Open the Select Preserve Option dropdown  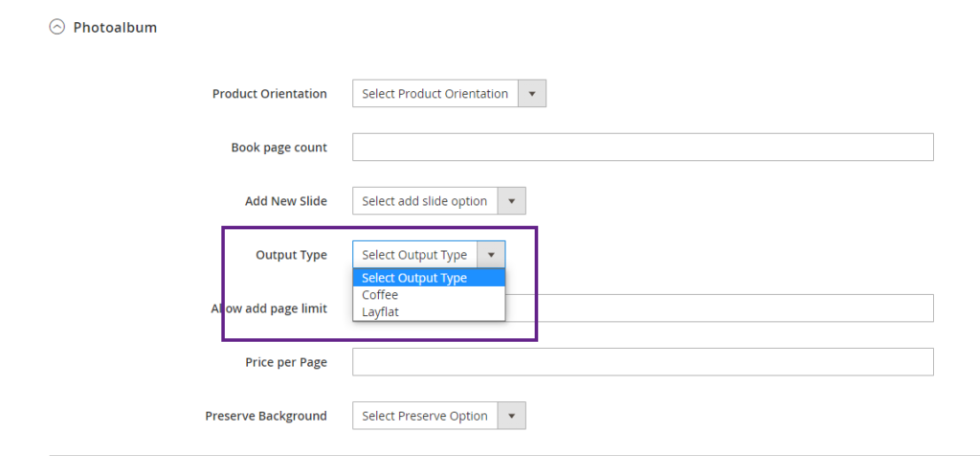tap(425, 416)
